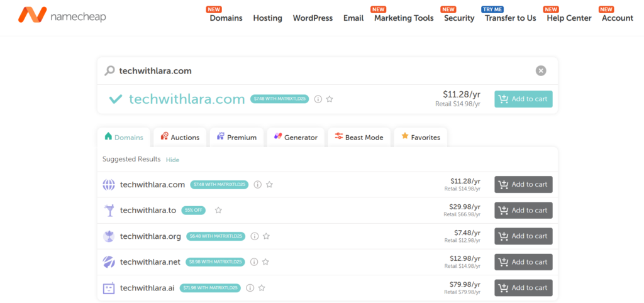Click the $29.98/yr price
The image size is (644, 303).
[465, 207]
